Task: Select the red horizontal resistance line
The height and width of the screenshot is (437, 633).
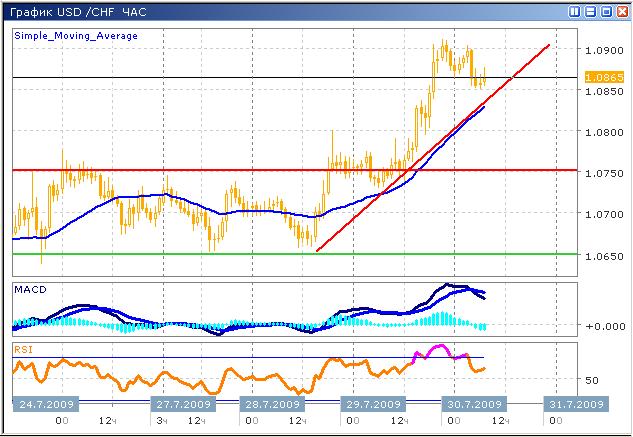Action: tap(200, 170)
